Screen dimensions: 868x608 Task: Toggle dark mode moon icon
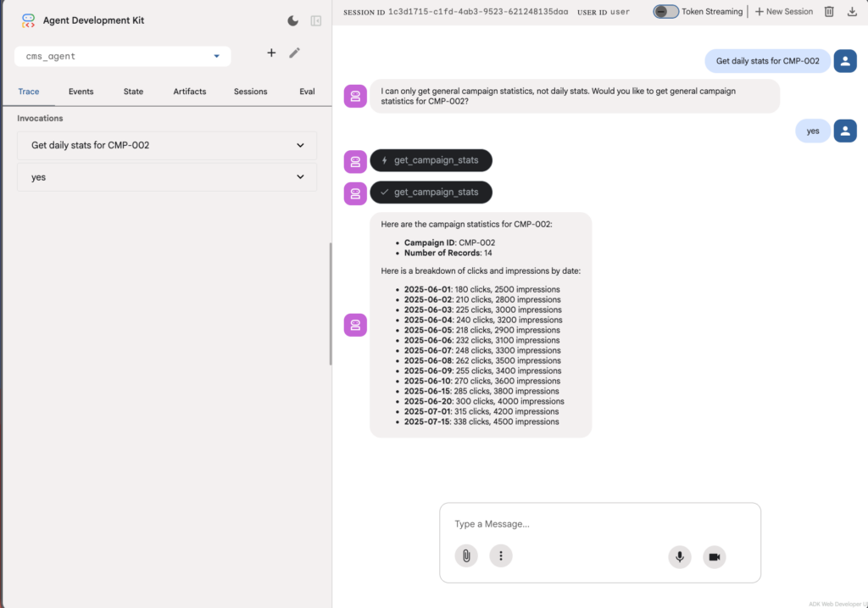pos(293,20)
